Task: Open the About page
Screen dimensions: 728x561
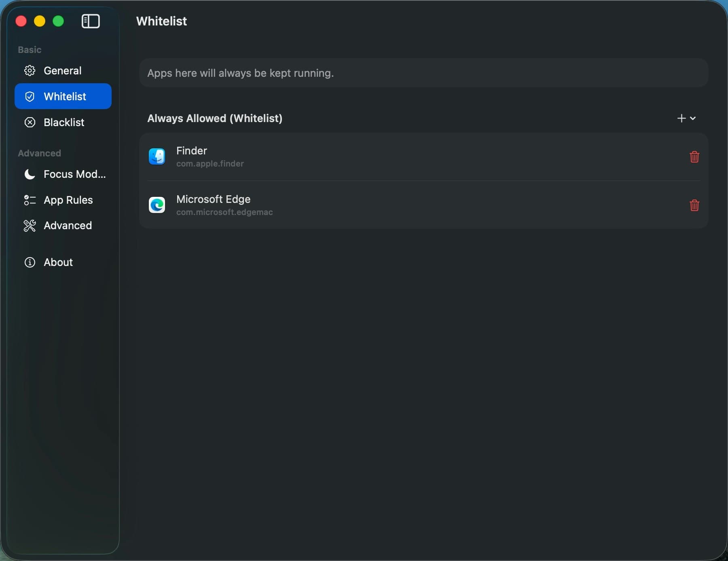Action: (58, 262)
